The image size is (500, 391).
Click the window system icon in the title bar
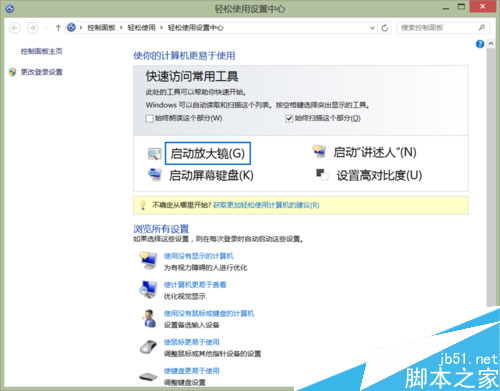click(10, 8)
